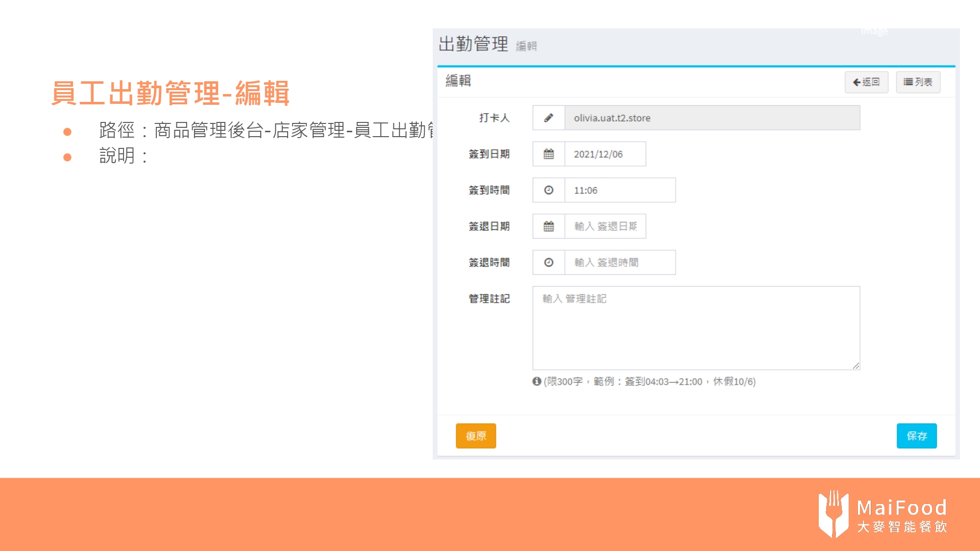Click the clock icon for 簽到時間

(548, 191)
